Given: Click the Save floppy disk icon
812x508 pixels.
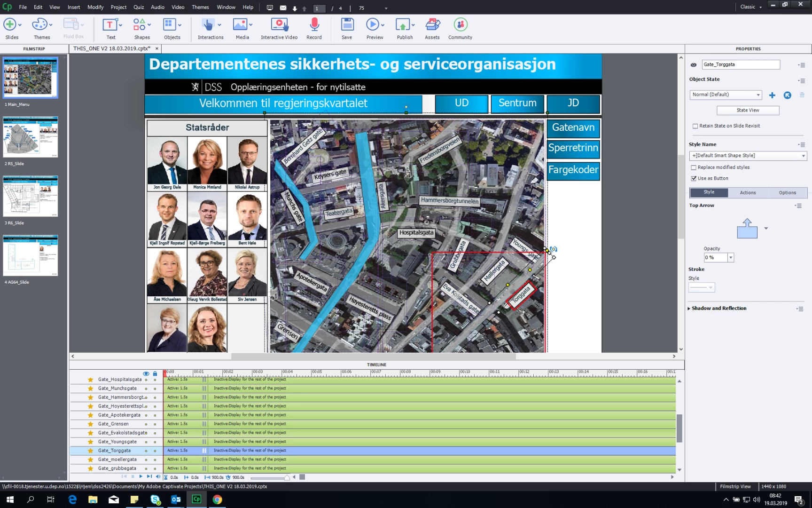Looking at the screenshot, I should 347,24.
